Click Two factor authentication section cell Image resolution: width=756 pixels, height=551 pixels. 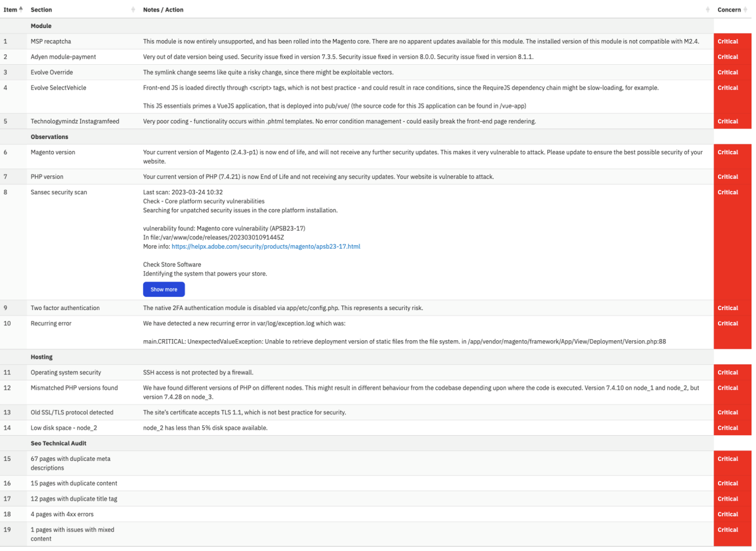click(65, 308)
